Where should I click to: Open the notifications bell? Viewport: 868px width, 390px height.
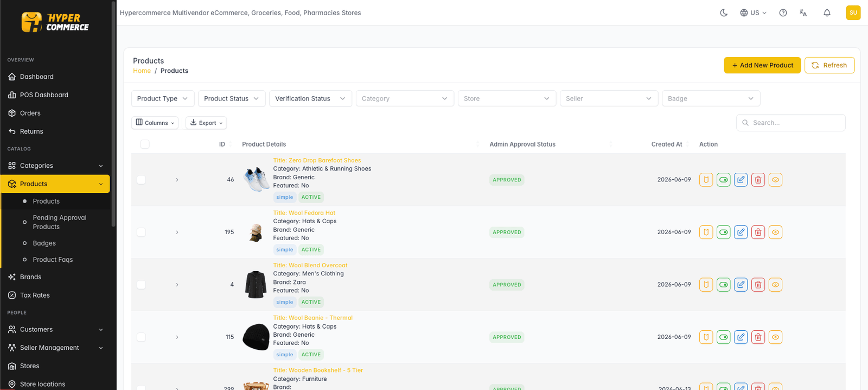827,12
